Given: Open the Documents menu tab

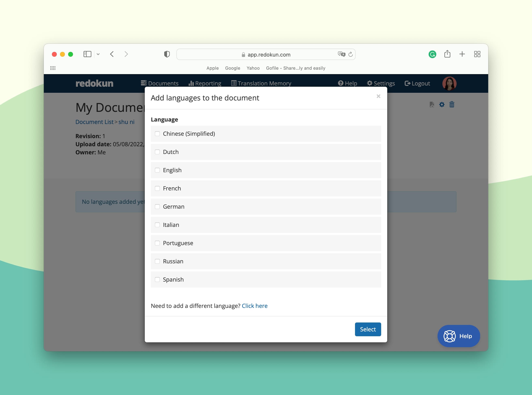Looking at the screenshot, I should point(160,83).
